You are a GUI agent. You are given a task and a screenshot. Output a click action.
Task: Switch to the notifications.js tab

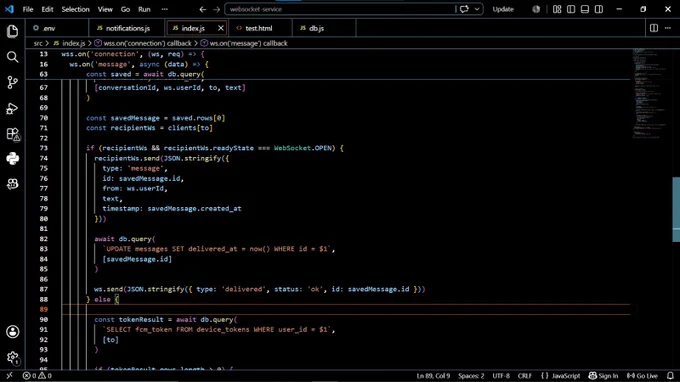point(128,28)
